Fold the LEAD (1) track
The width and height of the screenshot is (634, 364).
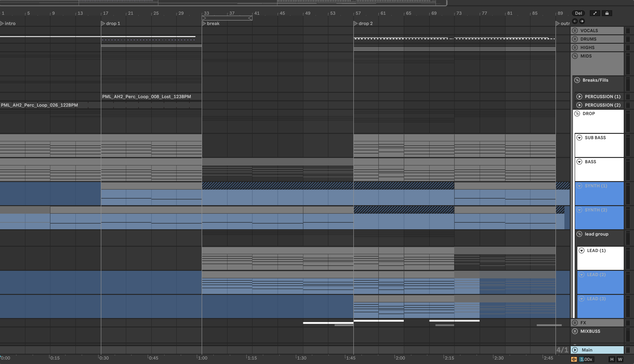[582, 250]
